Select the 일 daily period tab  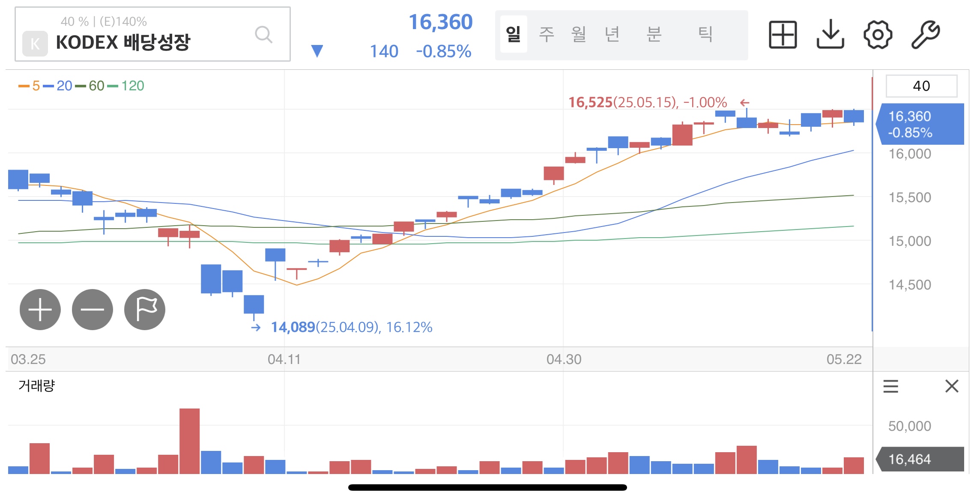(513, 34)
